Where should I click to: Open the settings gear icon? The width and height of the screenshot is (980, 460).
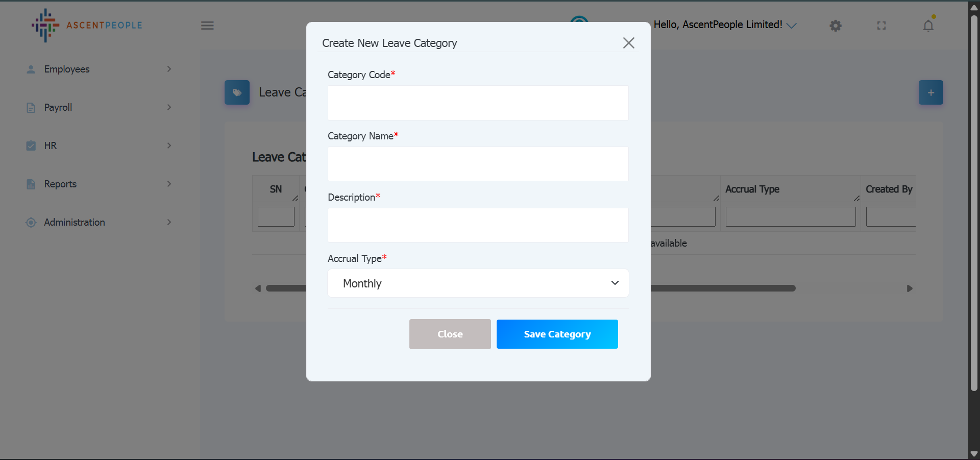[x=835, y=26]
